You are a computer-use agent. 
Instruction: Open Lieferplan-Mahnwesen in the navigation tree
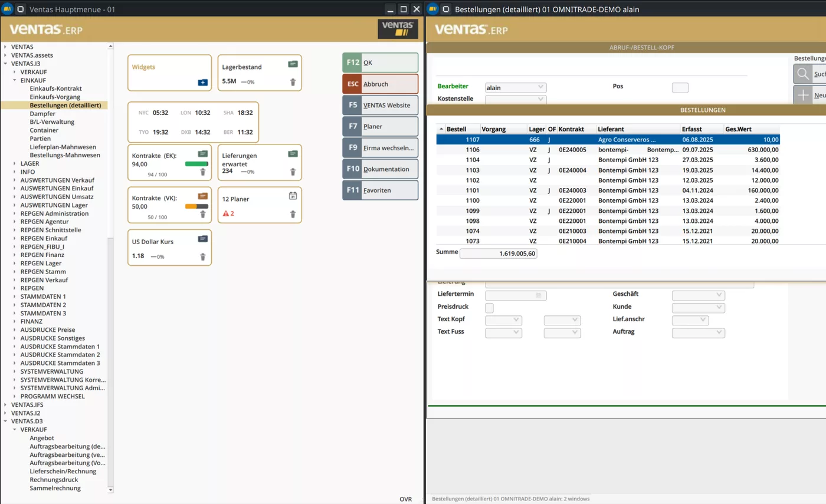(63, 147)
